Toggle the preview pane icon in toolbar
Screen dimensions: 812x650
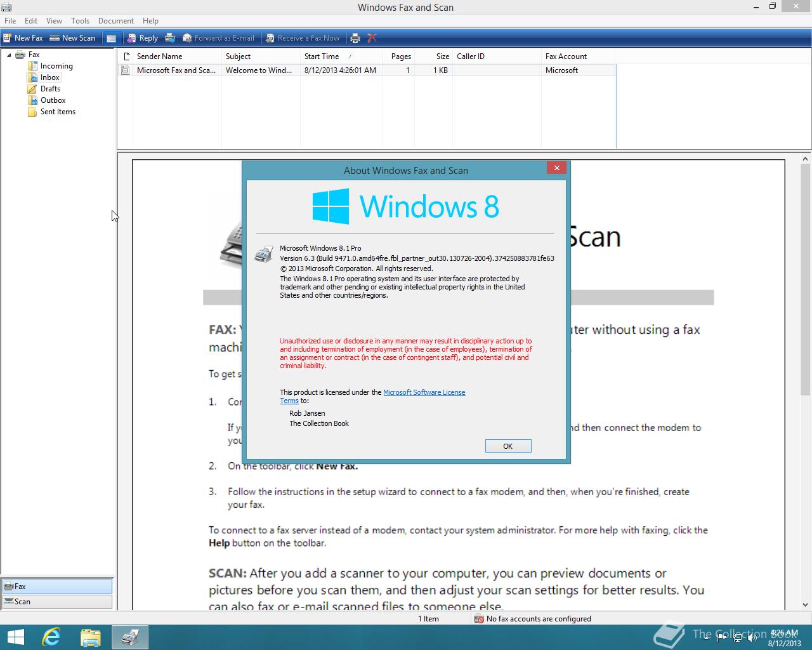111,38
